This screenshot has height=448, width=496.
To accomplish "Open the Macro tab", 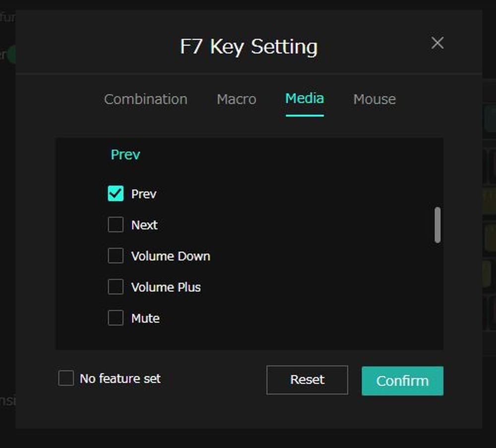I will 236,99.
